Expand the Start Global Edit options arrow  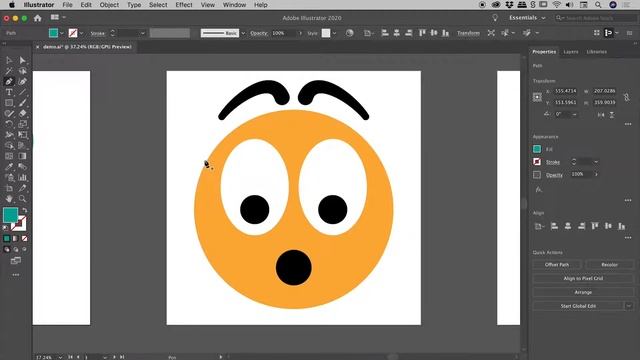click(x=629, y=306)
